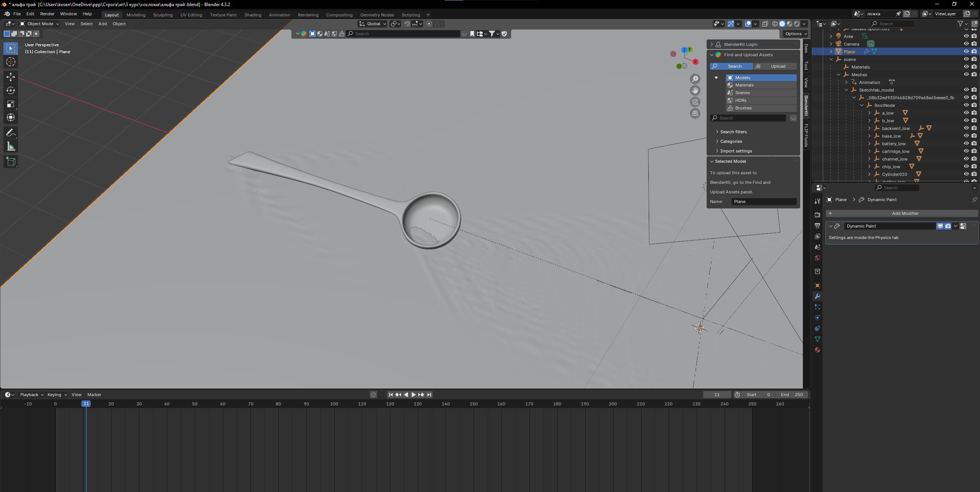Activate the Annotate tool
The width and height of the screenshot is (980, 492).
tap(10, 133)
